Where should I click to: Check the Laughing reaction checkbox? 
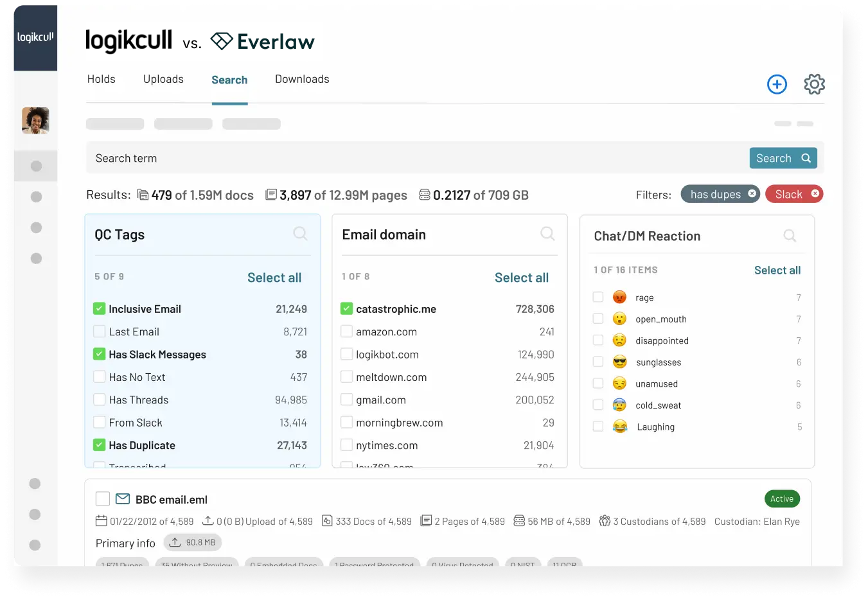[598, 427]
